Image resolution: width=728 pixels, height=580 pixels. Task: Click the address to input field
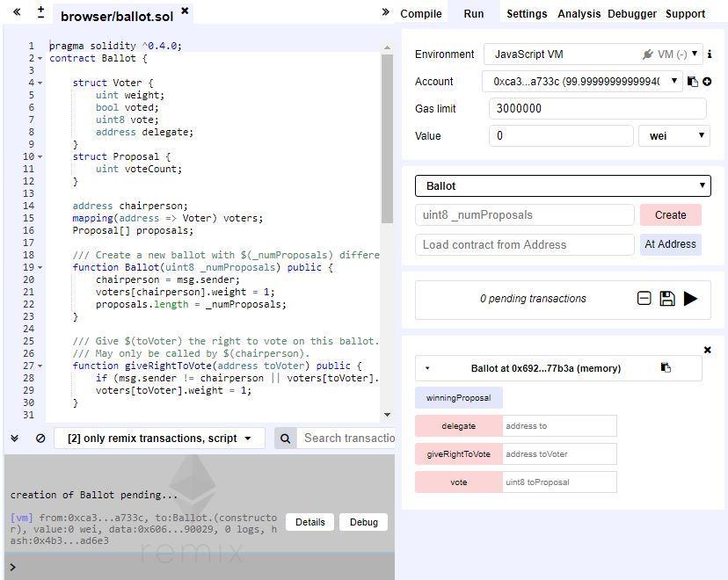tap(559, 426)
